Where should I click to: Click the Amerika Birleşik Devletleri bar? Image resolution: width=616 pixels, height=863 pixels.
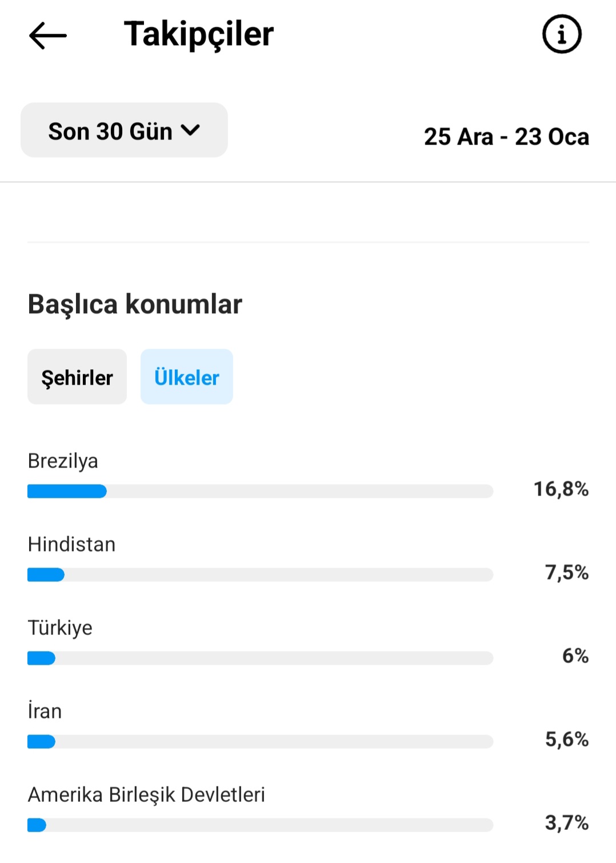click(260, 825)
